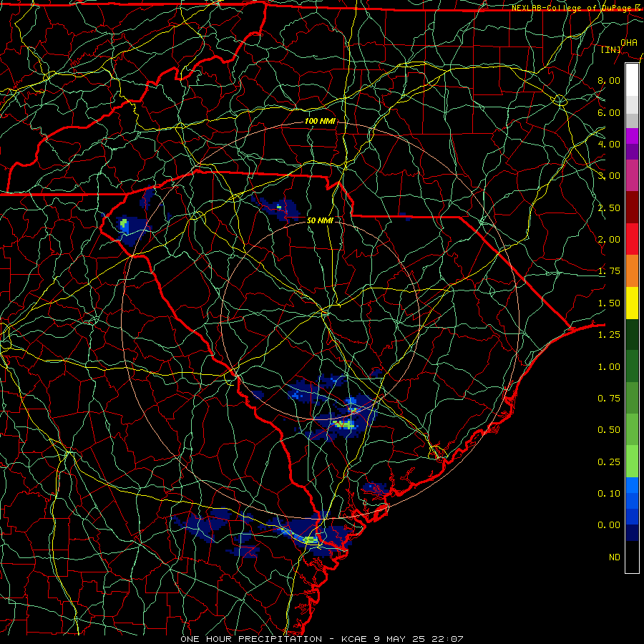The height and width of the screenshot is (644, 644).
Task: Click the black ND swatch in legend
Action: [632, 557]
